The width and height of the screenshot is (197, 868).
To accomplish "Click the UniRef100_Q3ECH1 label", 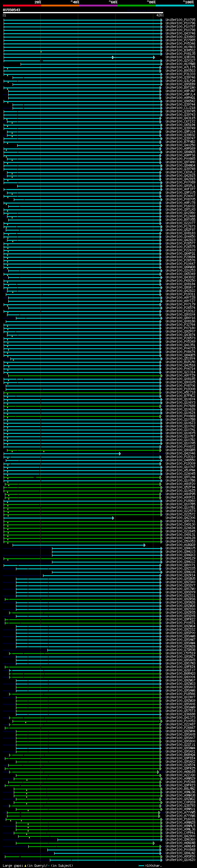I will [x=180, y=57].
